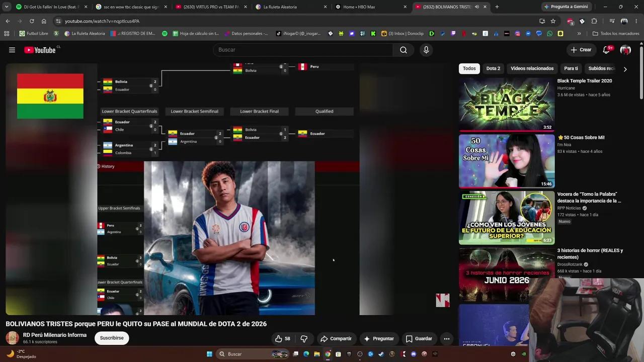Open Chrome extensions puzzle icon
This screenshot has height=362, width=644.
click(594, 21)
